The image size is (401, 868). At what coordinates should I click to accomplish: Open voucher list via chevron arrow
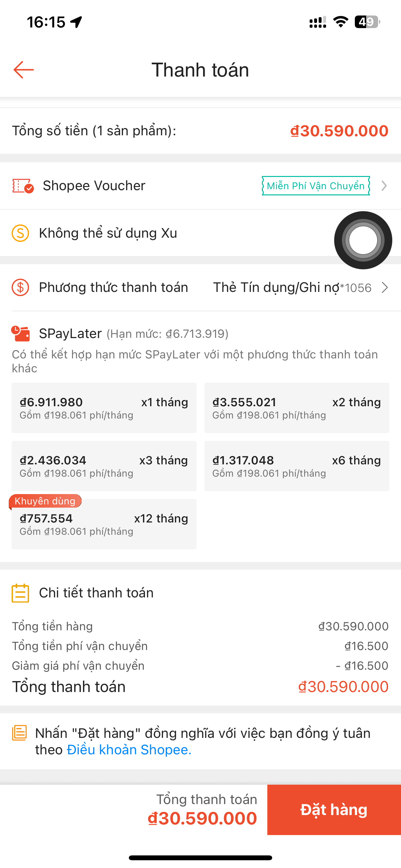384,186
